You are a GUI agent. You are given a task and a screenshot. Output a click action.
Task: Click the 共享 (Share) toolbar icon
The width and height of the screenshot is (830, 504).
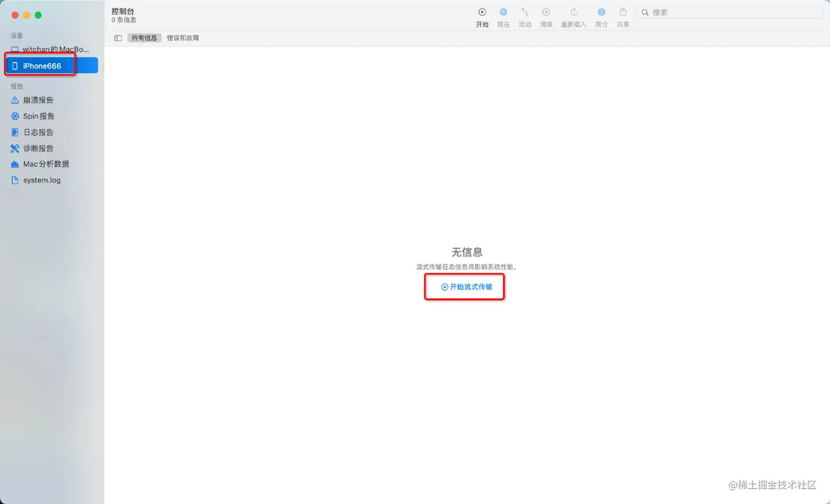623,12
